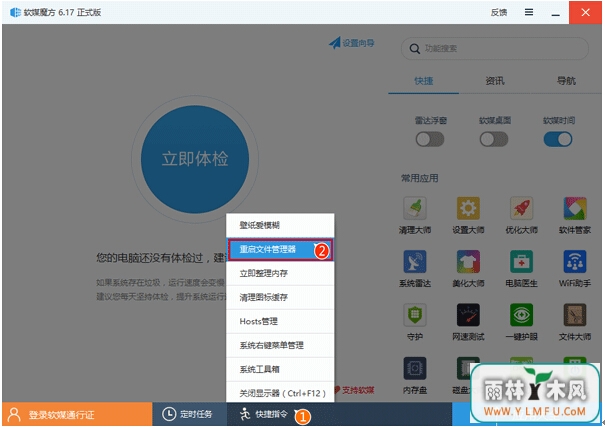The image size is (605, 428).
Task: Close the 软媒魔方 window
Action: [x=585, y=12]
